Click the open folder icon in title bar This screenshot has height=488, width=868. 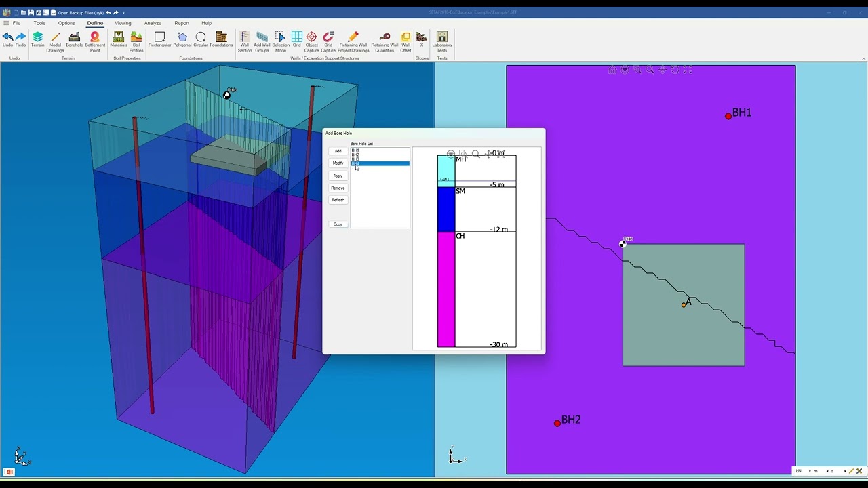pos(23,13)
